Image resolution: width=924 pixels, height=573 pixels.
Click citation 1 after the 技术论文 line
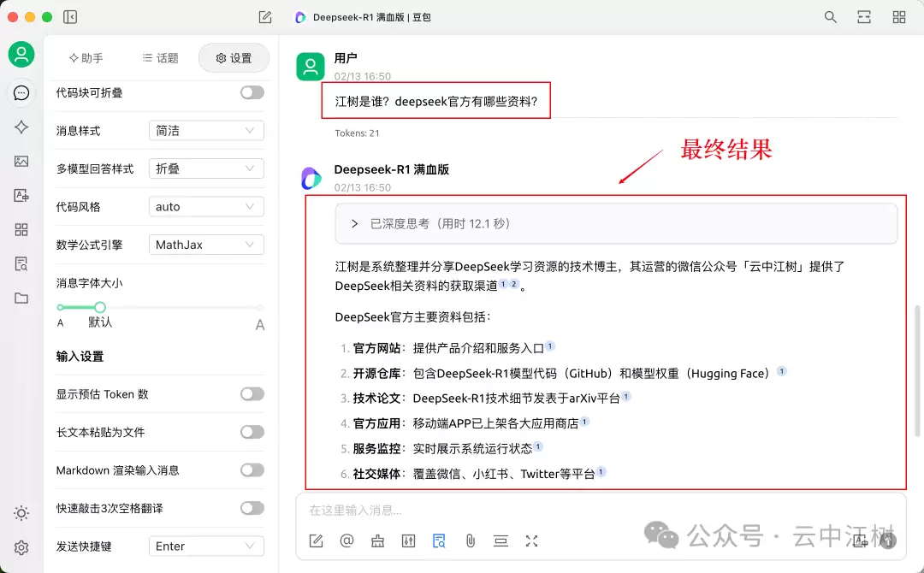point(625,396)
